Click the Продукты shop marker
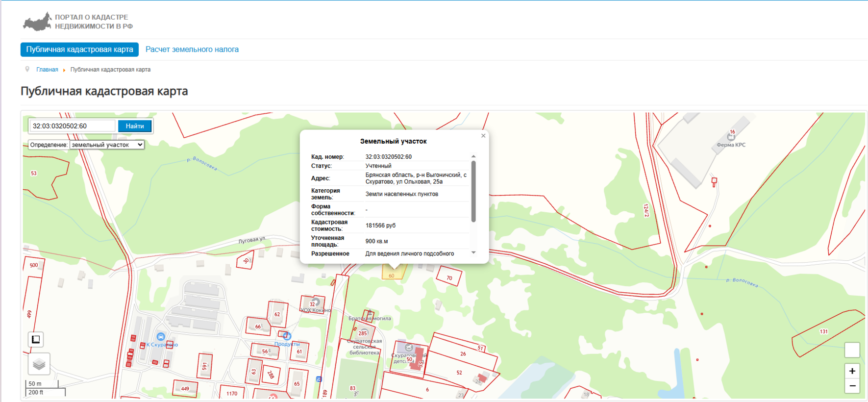This screenshot has width=868, height=402. (x=287, y=336)
